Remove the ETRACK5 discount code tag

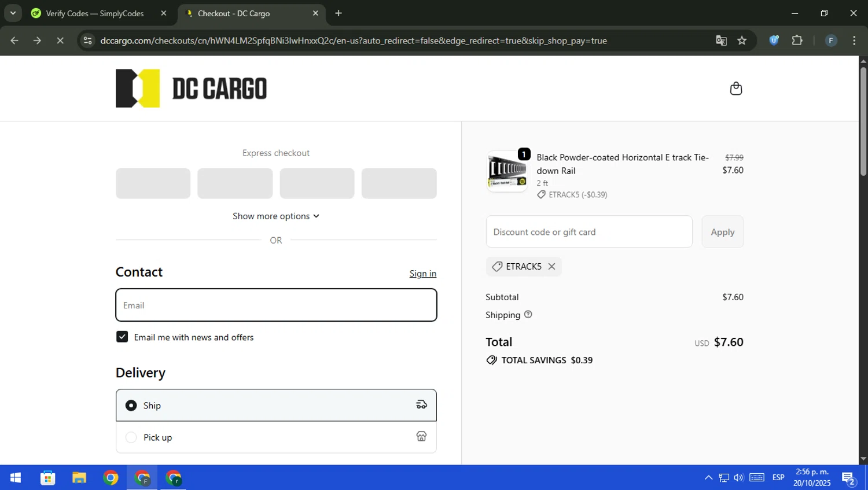pyautogui.click(x=551, y=266)
